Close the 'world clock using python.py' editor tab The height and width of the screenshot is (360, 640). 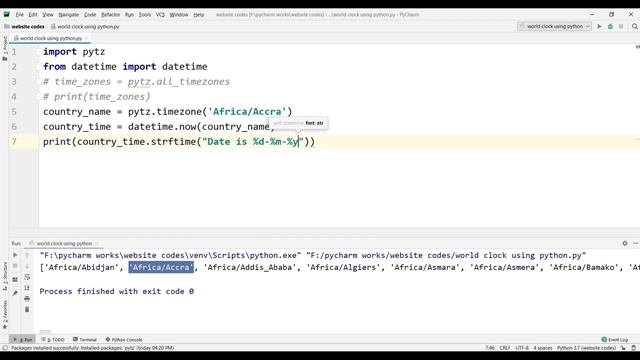[86, 38]
